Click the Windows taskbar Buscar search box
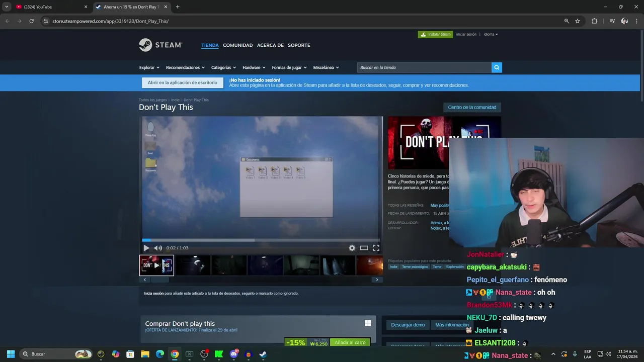 point(57,354)
